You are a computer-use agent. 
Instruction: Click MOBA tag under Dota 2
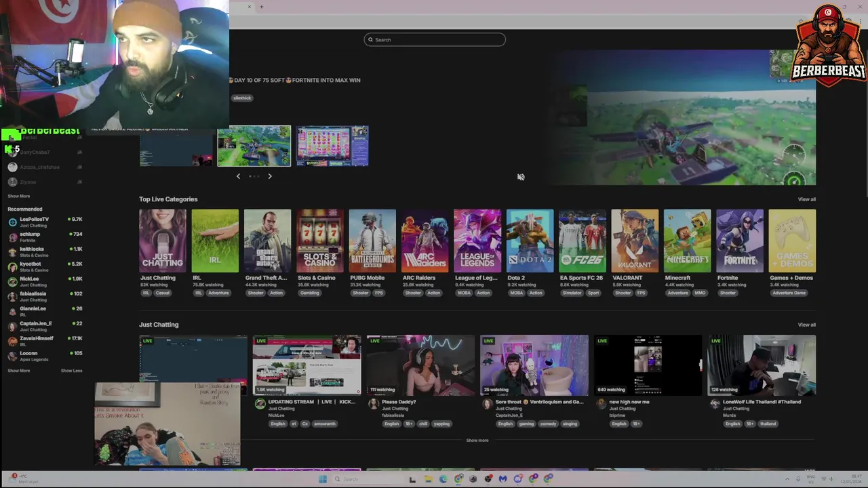[x=516, y=293]
